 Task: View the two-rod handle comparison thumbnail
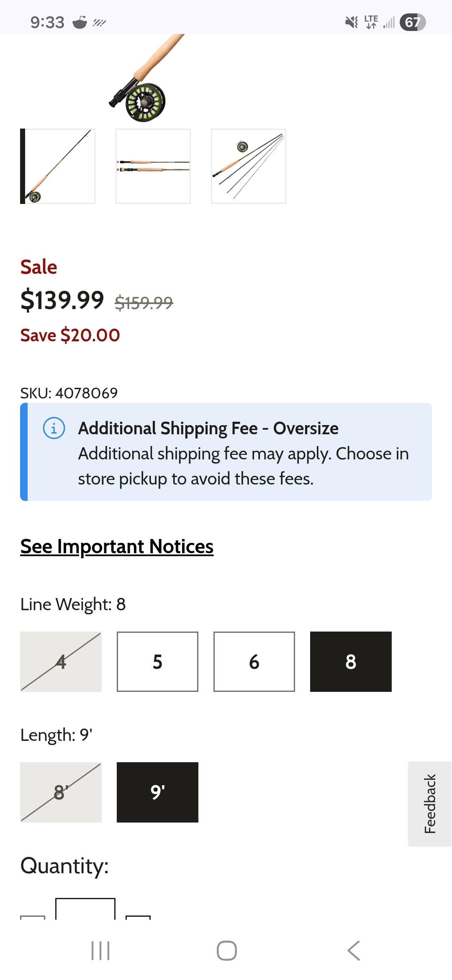(153, 166)
